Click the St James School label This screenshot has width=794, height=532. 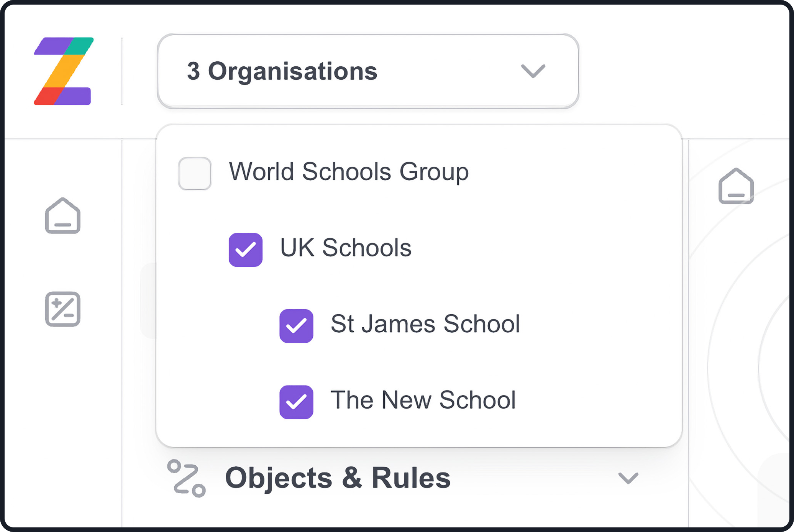pyautogui.click(x=425, y=324)
